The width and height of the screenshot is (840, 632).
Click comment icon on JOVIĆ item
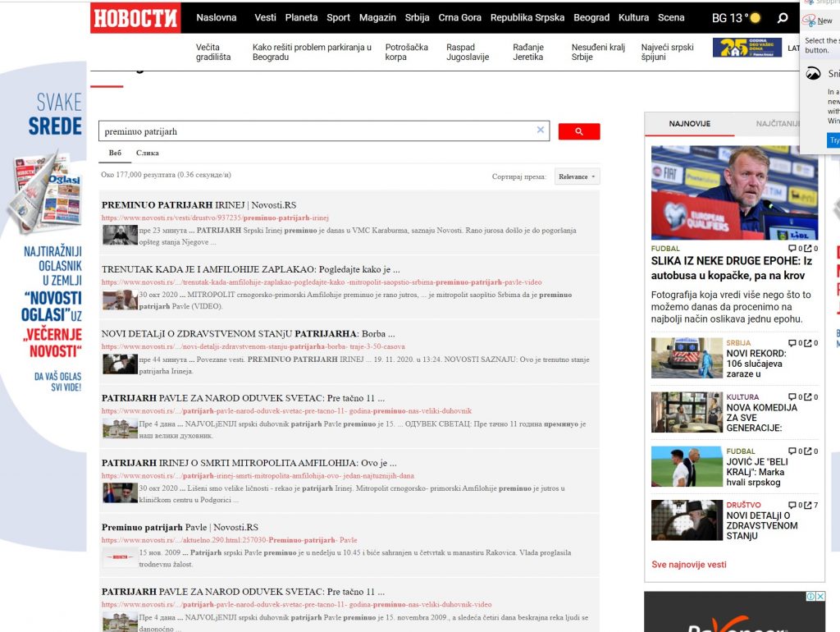792,451
